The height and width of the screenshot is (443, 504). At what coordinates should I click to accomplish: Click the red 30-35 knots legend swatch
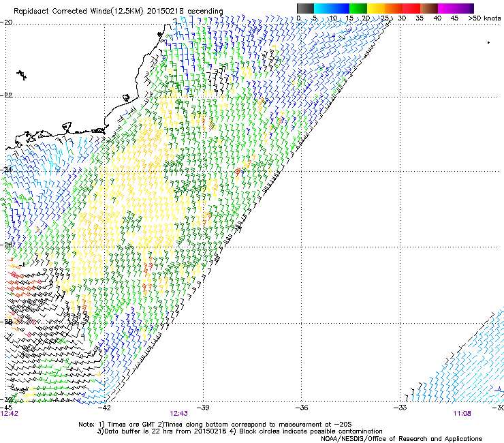(x=411, y=8)
